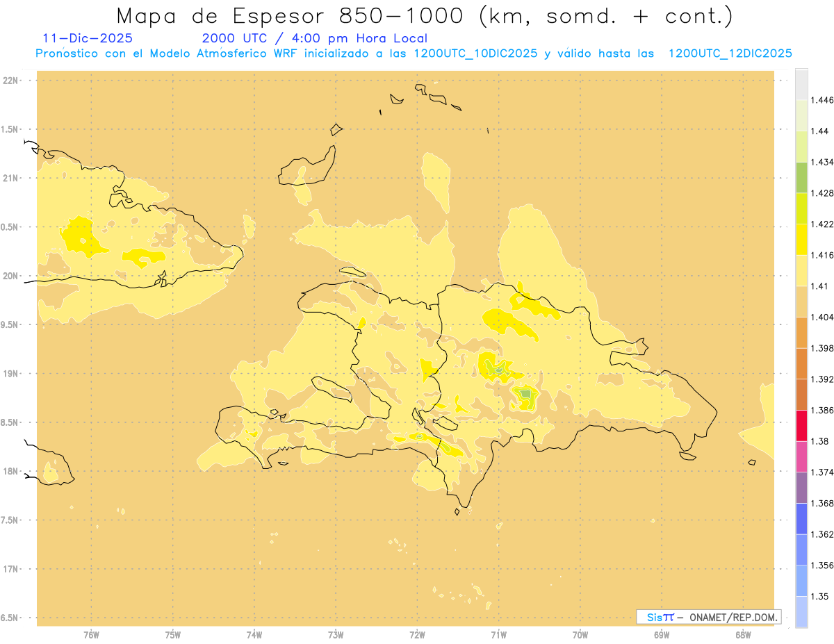Click the 74W longitude axis label
This screenshot has height=644, width=834.
(x=254, y=635)
